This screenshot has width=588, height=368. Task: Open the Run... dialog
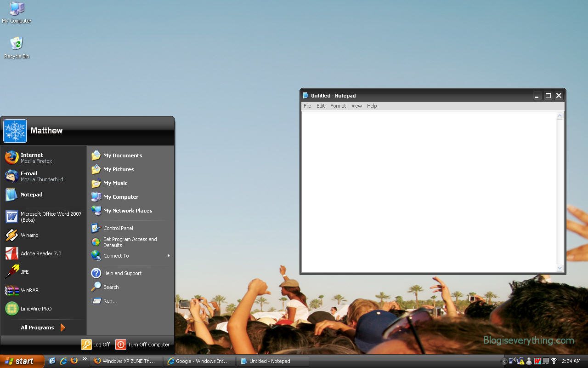point(130,301)
